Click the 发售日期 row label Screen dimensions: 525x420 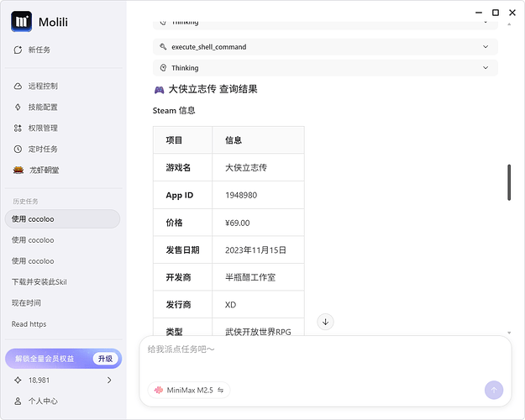(x=182, y=250)
